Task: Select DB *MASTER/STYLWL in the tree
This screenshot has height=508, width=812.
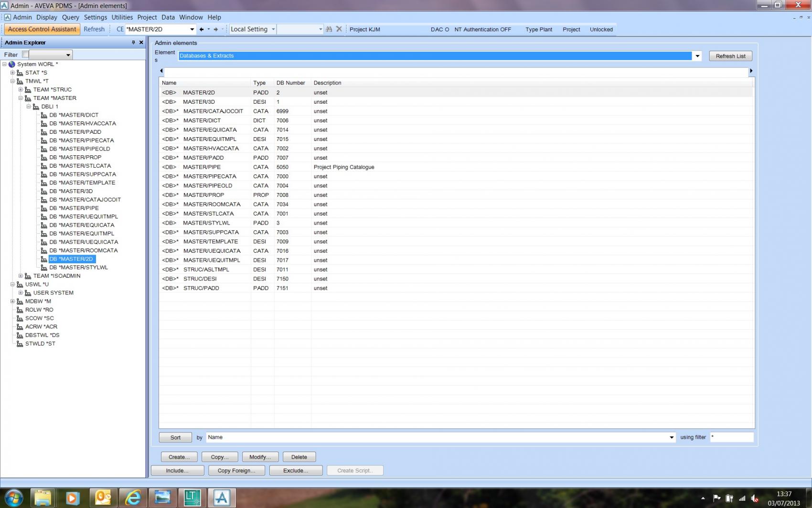Action: click(x=78, y=268)
